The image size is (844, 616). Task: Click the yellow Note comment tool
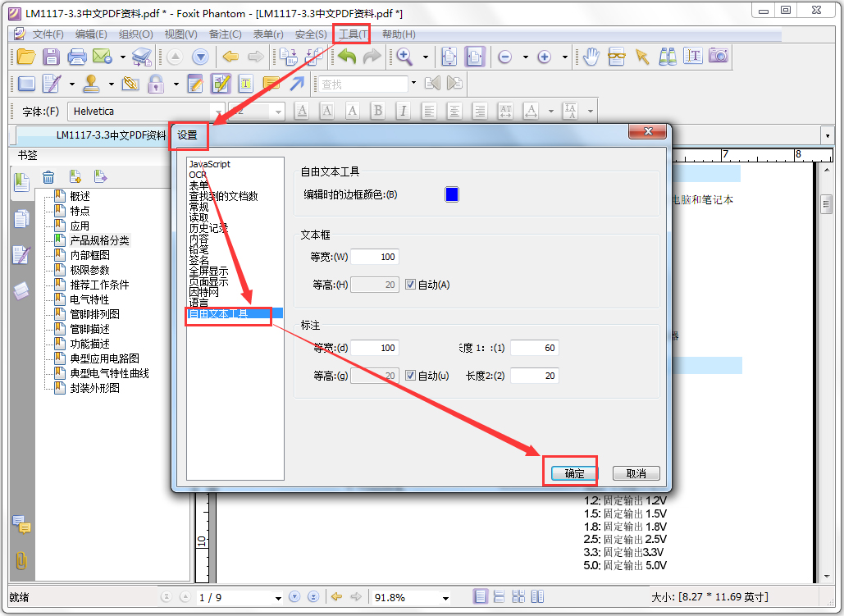271,84
